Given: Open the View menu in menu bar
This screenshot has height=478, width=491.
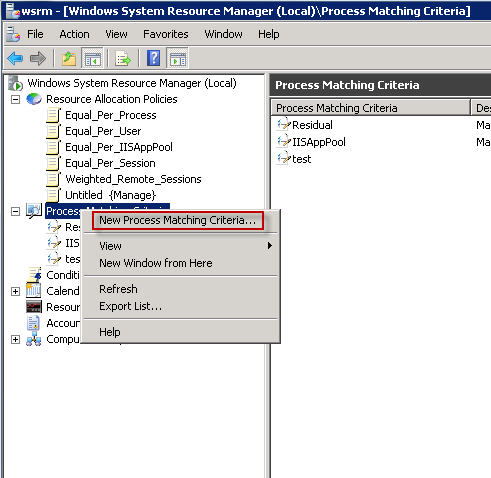Looking at the screenshot, I should [116, 34].
